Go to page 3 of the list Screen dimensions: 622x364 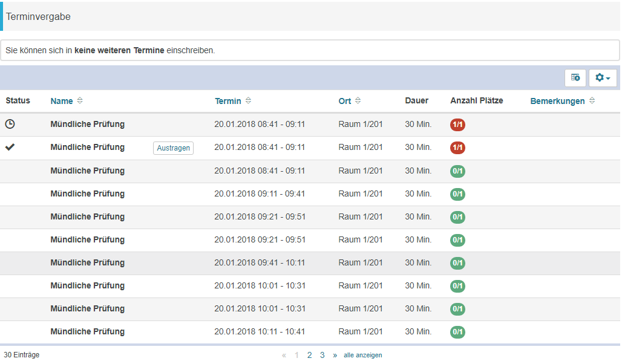pyautogui.click(x=322, y=355)
